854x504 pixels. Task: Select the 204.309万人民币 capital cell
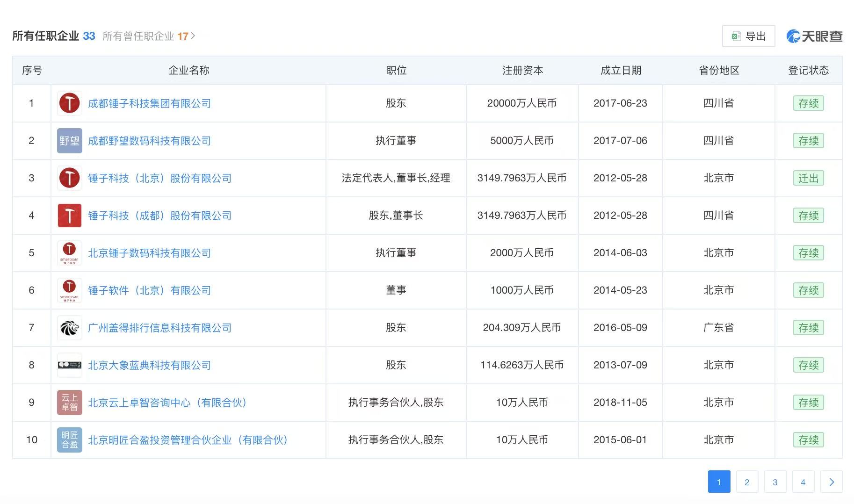pos(522,328)
